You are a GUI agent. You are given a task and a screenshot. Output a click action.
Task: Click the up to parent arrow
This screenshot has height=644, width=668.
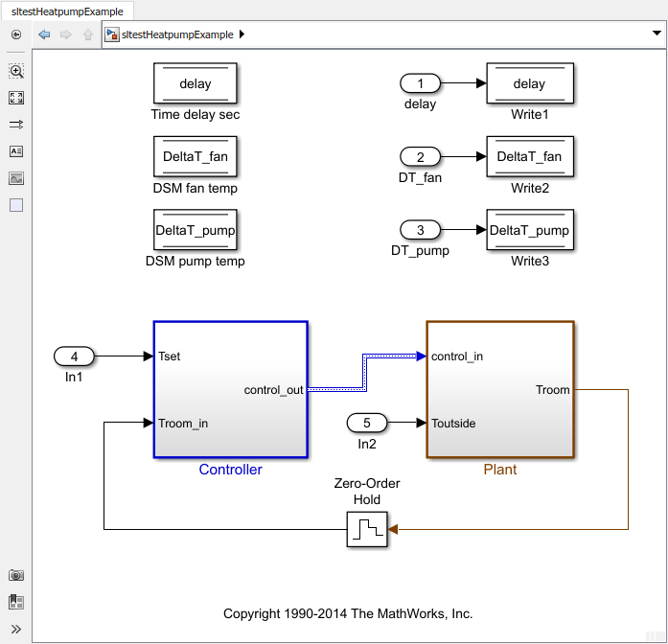point(88,34)
